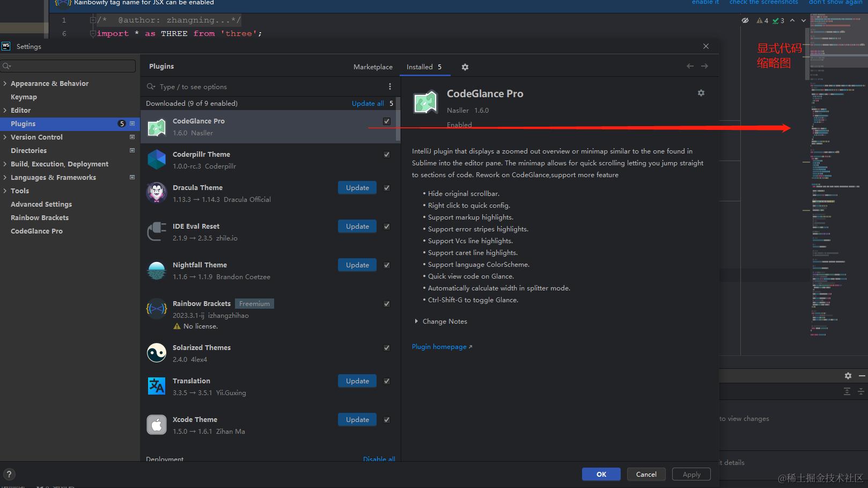Open Rainbow Brackets settings page

coord(40,217)
